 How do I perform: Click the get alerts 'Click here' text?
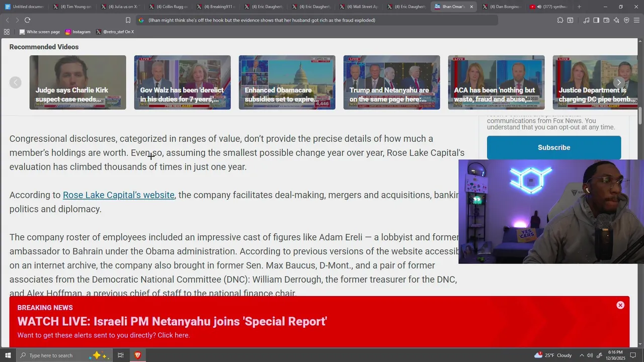174,335
